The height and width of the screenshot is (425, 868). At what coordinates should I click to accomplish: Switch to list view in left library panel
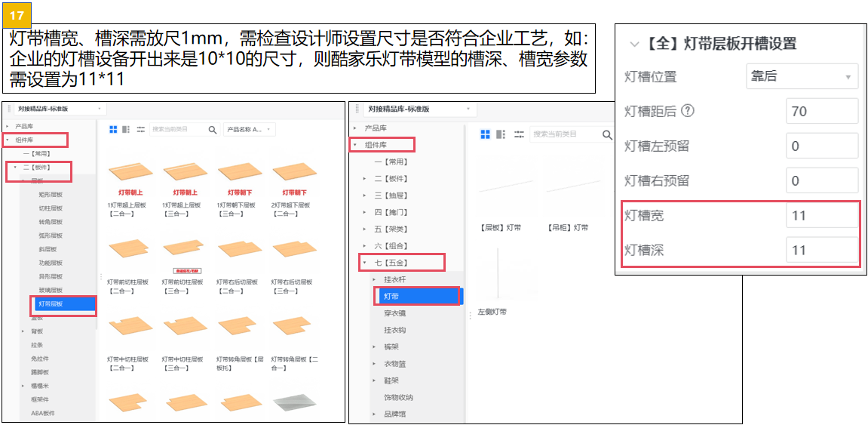(127, 130)
